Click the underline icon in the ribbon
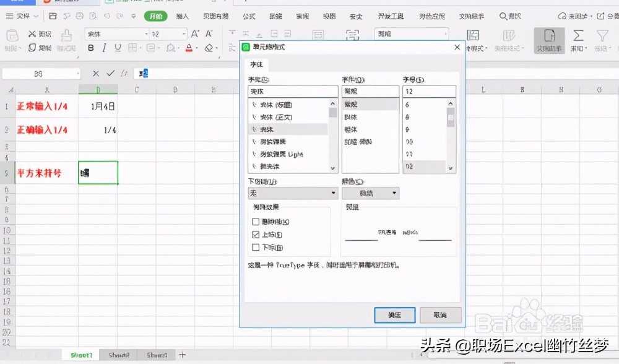 117,48
